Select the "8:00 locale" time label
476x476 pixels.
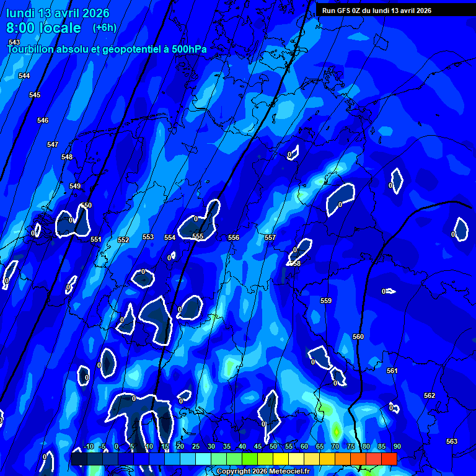point(43,28)
